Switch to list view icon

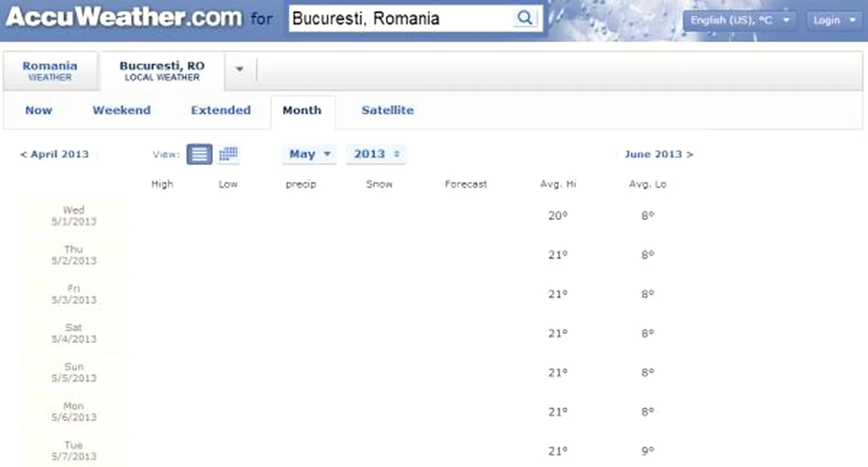(x=199, y=154)
